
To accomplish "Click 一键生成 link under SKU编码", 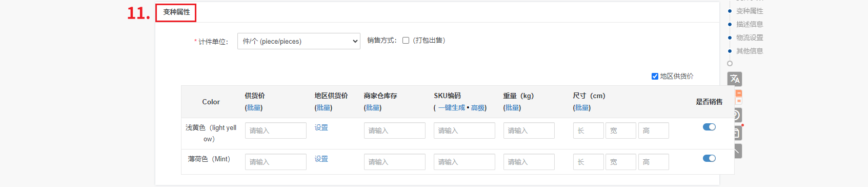I will coord(451,107).
